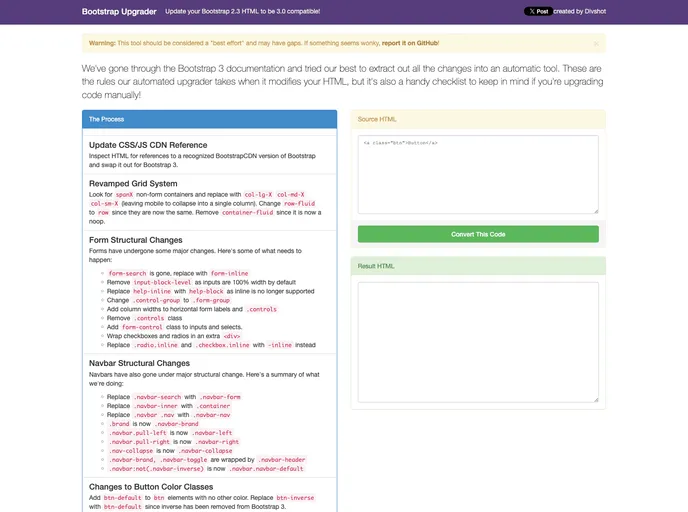The width and height of the screenshot is (688, 512).
Task: Click the help-inline code label
Action: coord(152,291)
